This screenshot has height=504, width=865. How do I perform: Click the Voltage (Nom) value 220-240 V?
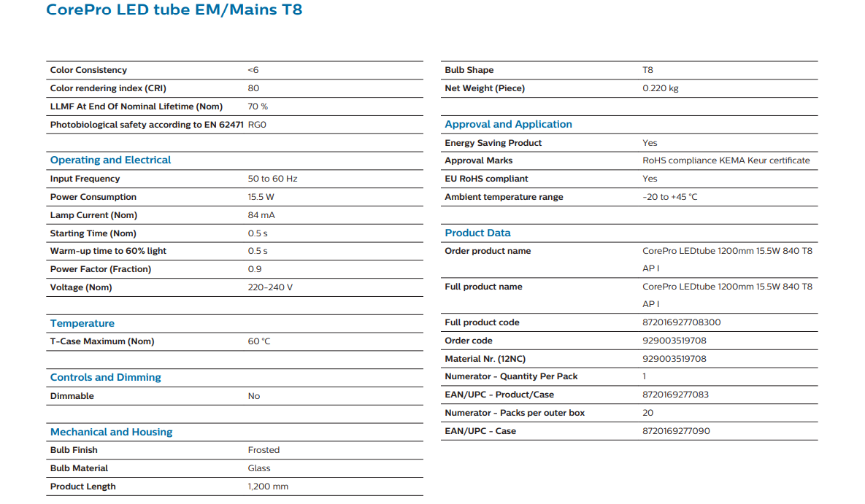270,287
